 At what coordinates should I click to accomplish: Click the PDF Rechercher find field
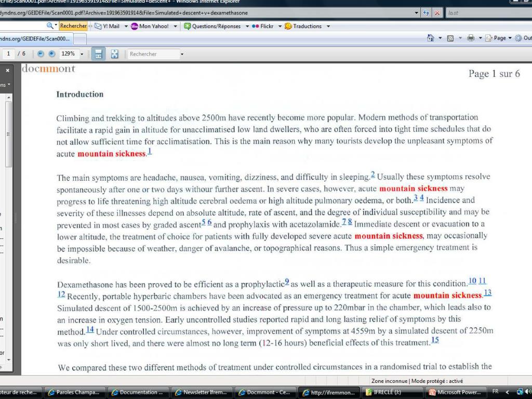click(153, 54)
